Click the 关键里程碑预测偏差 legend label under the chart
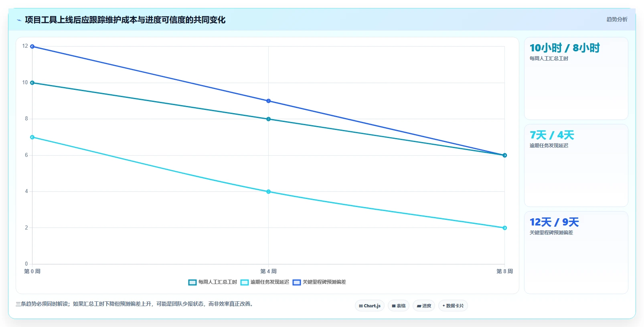The height and width of the screenshot is (327, 644). point(324,282)
